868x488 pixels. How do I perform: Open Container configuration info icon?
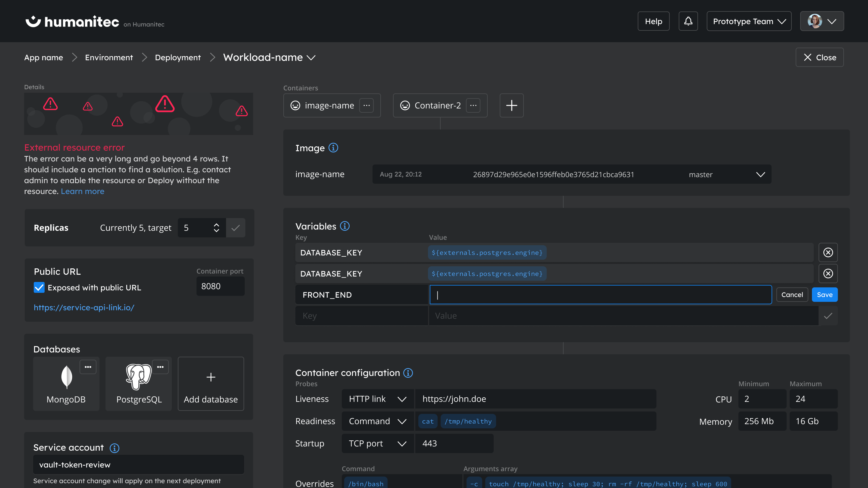pos(408,373)
